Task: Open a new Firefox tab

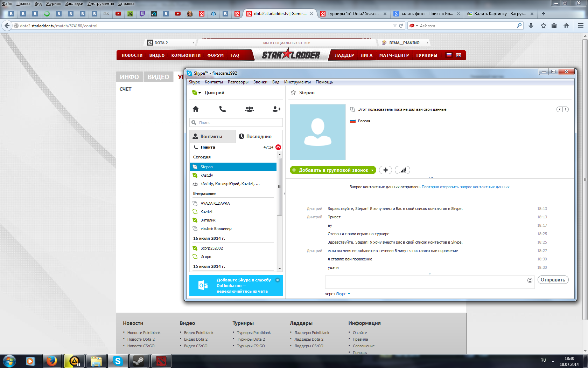Action: pos(544,14)
